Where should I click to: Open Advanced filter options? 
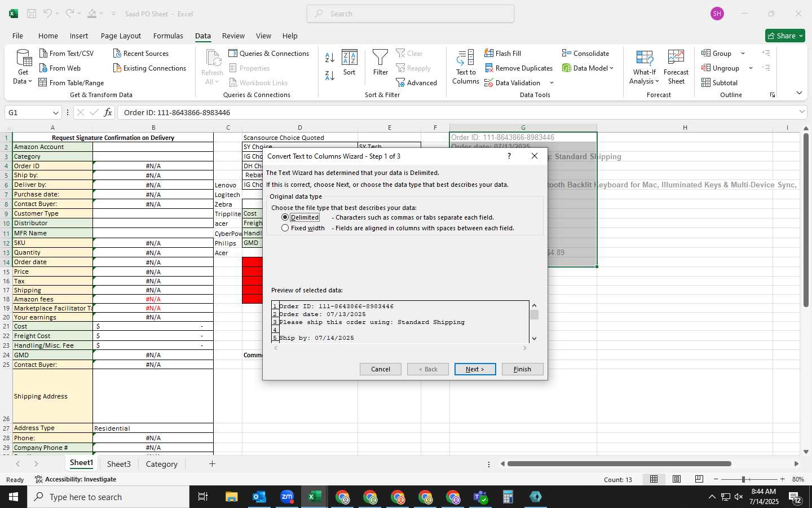coord(417,82)
